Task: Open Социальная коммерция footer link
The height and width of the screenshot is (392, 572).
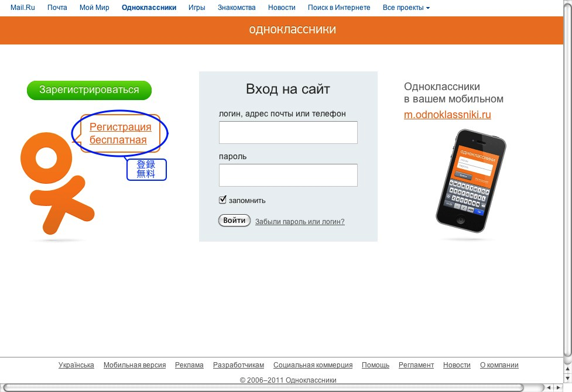Action: click(x=313, y=365)
